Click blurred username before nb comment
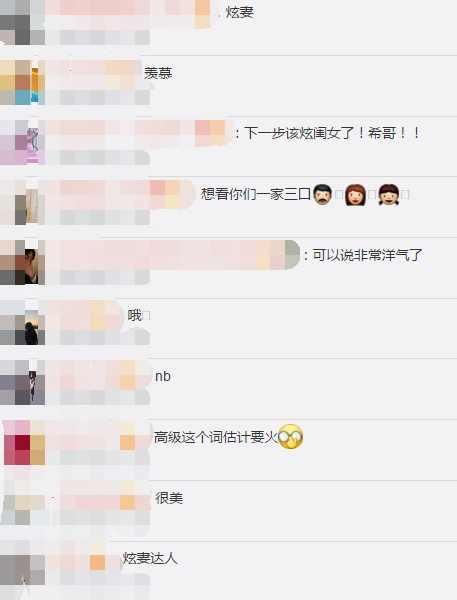Viewport: 457px width, 600px height. click(99, 377)
